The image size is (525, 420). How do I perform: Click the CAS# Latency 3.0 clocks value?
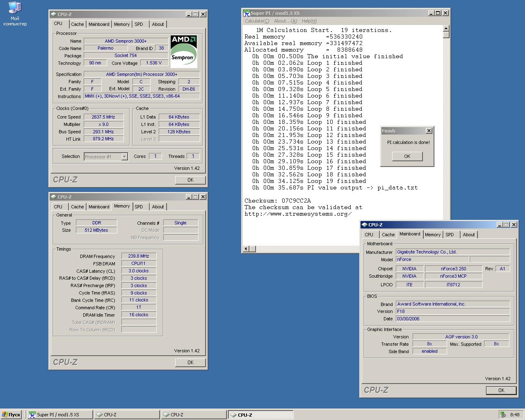[139, 271]
